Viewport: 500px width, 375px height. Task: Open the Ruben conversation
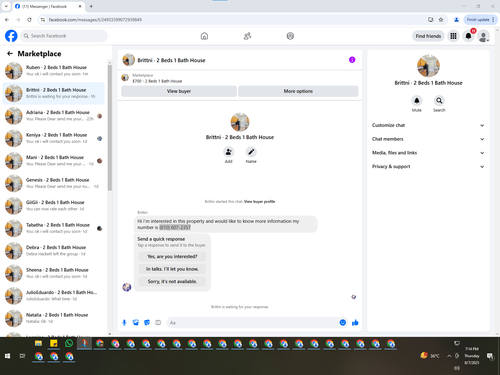(54, 71)
